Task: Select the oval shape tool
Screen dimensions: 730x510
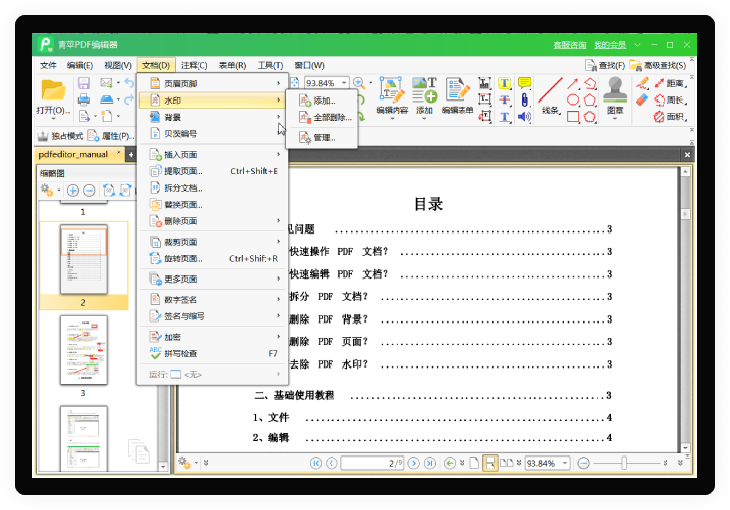Action: (573, 100)
